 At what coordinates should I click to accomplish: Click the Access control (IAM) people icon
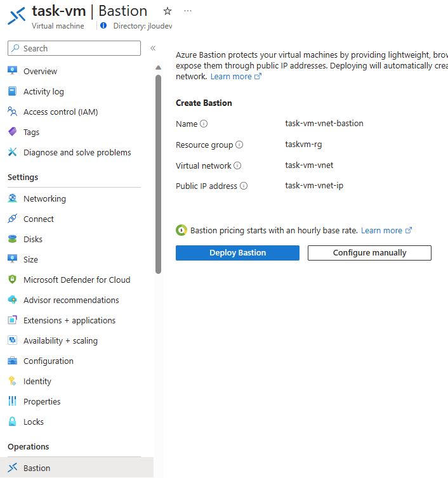pyautogui.click(x=12, y=112)
